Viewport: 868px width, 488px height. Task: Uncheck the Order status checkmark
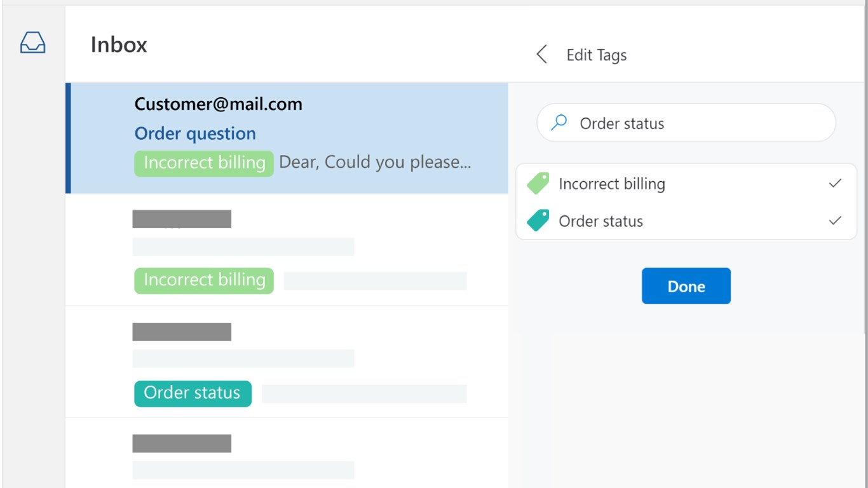[835, 221]
